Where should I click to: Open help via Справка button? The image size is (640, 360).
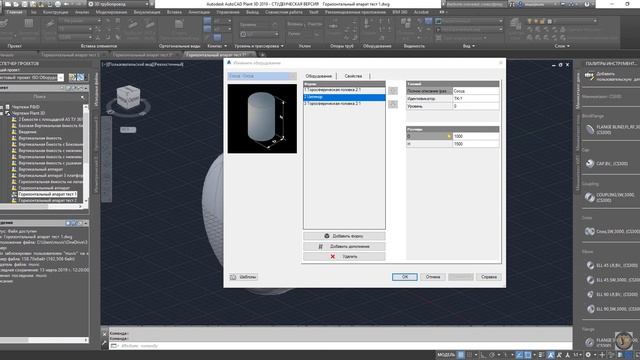(x=489, y=277)
